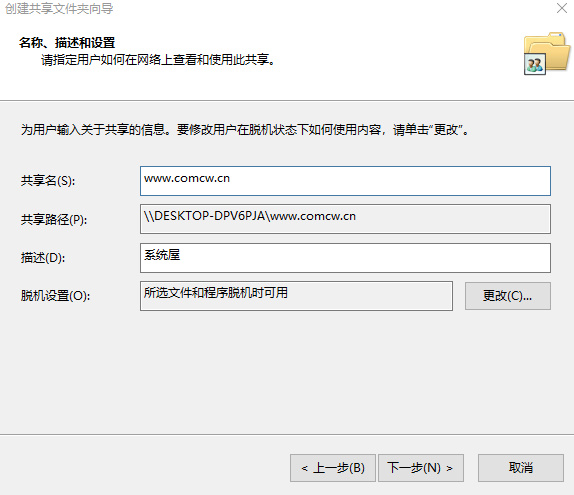Proceed with 下一步(N) button
Viewport: 574px width, 495px height.
click(421, 468)
